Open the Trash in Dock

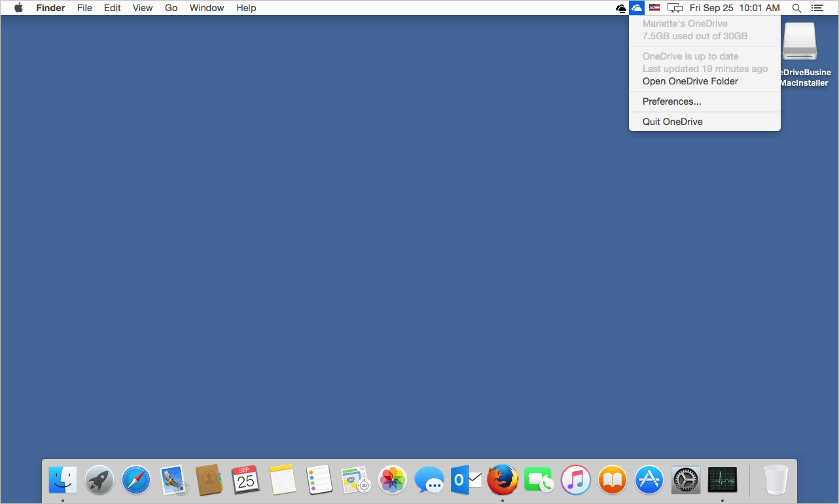[777, 480]
